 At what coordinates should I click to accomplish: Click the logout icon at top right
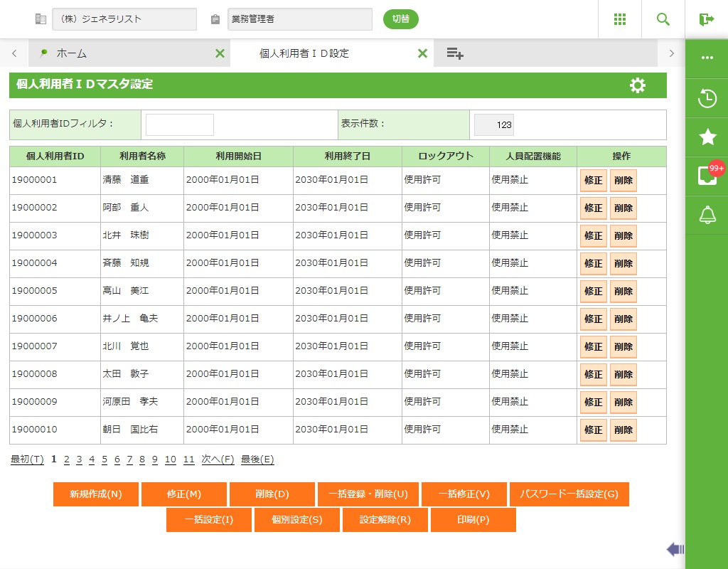707,19
